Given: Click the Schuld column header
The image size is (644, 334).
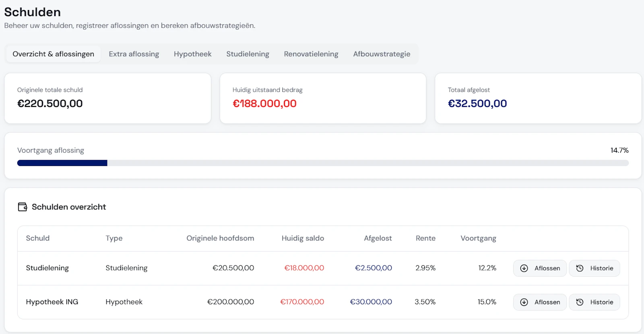Looking at the screenshot, I should tap(38, 238).
